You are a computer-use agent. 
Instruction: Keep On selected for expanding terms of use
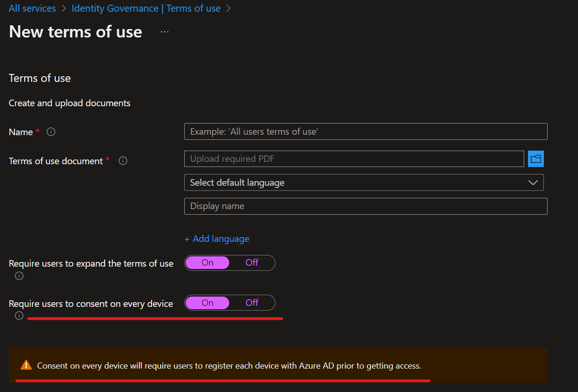[x=207, y=262]
